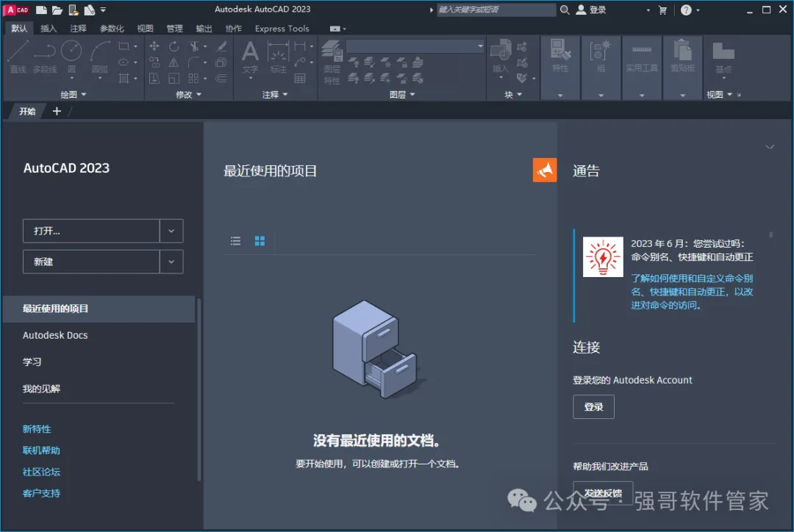Click the 打开... open button
The image size is (794, 532).
tap(91, 231)
